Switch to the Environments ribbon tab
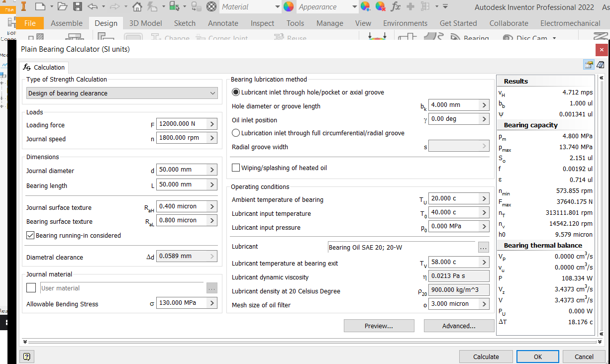The height and width of the screenshot is (364, 610). 405,23
